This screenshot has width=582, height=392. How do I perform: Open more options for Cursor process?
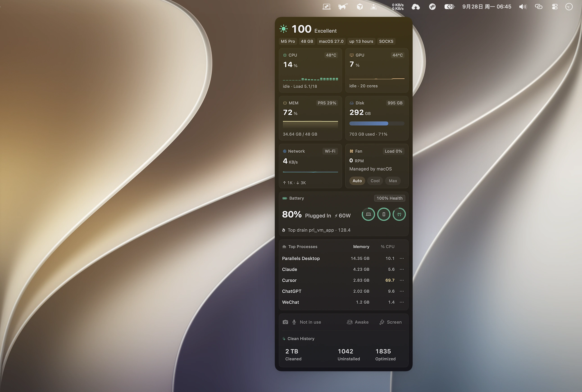point(402,280)
